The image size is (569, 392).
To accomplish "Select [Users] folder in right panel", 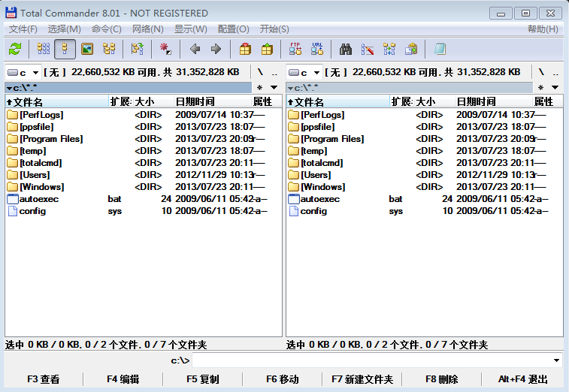I will [425, 175].
